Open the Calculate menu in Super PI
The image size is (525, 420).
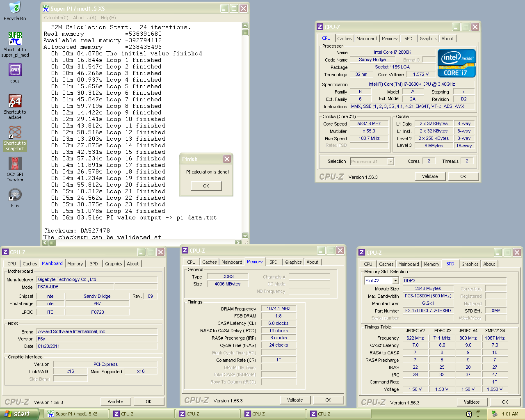point(56,18)
